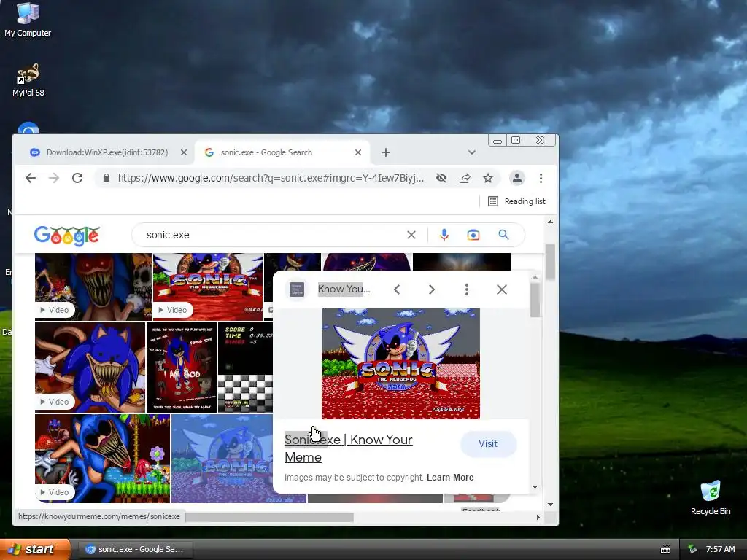Image resolution: width=747 pixels, height=560 pixels.
Task: Open the tab search dropdown chevron
Action: pos(472,152)
